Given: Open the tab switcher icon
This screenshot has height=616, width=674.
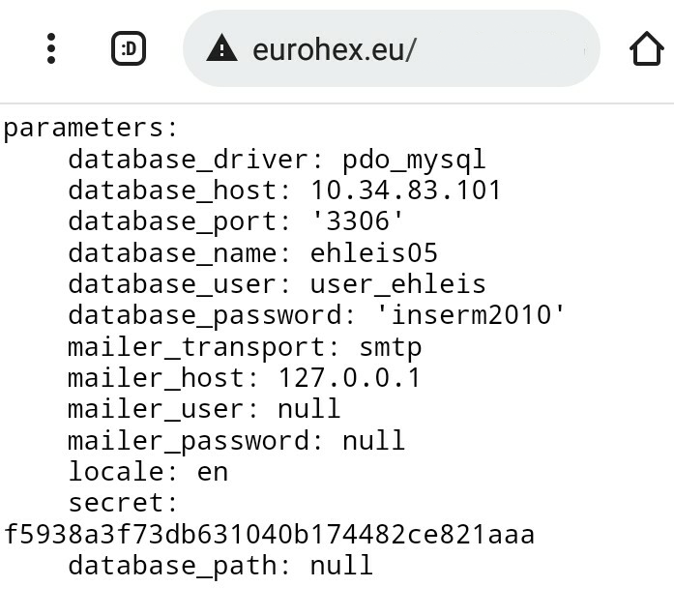Looking at the screenshot, I should (129, 48).
